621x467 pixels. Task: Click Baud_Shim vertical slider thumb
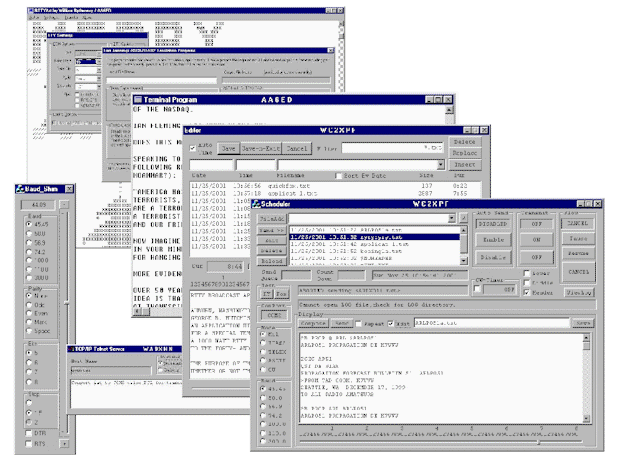click(67, 303)
